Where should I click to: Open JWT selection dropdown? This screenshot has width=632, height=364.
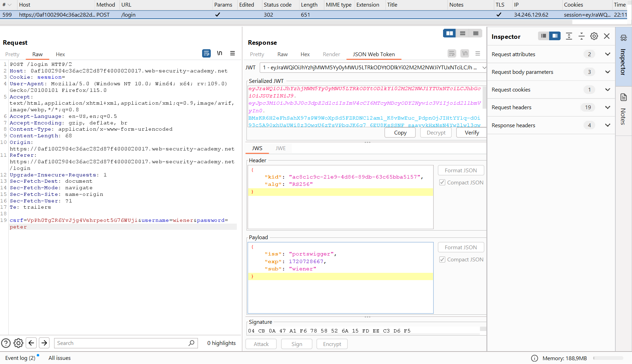pos(373,68)
